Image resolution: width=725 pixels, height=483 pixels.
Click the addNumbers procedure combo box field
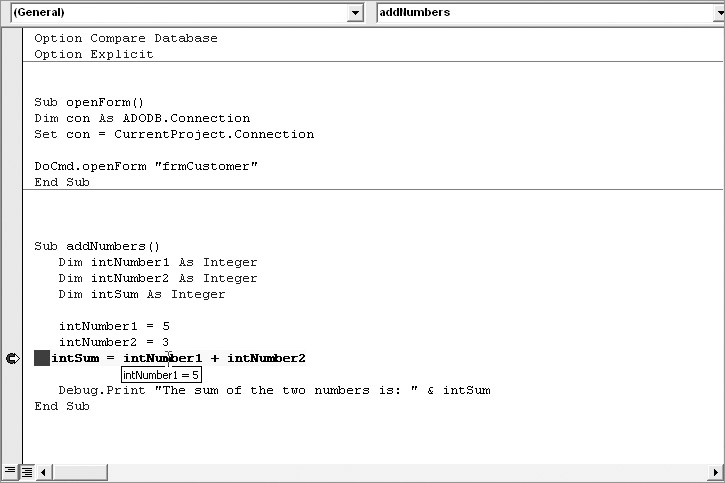point(540,13)
